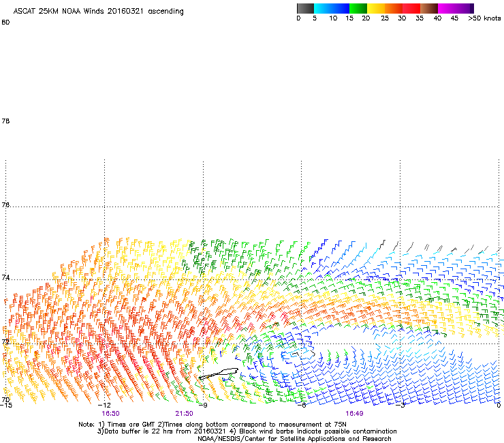This screenshot has height=443, width=504.
Task: Click the red 30-35 knots color band
Action: point(411,8)
